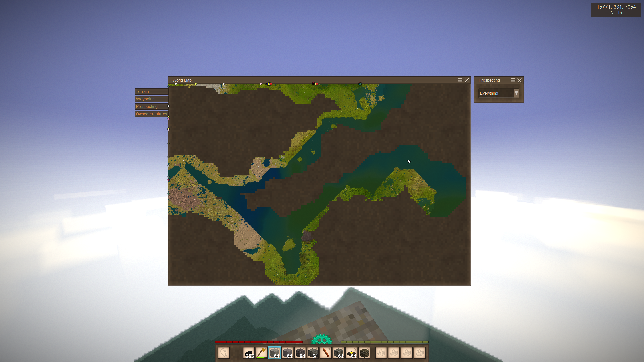Click the off-hand slot with hand icon

coord(223,353)
